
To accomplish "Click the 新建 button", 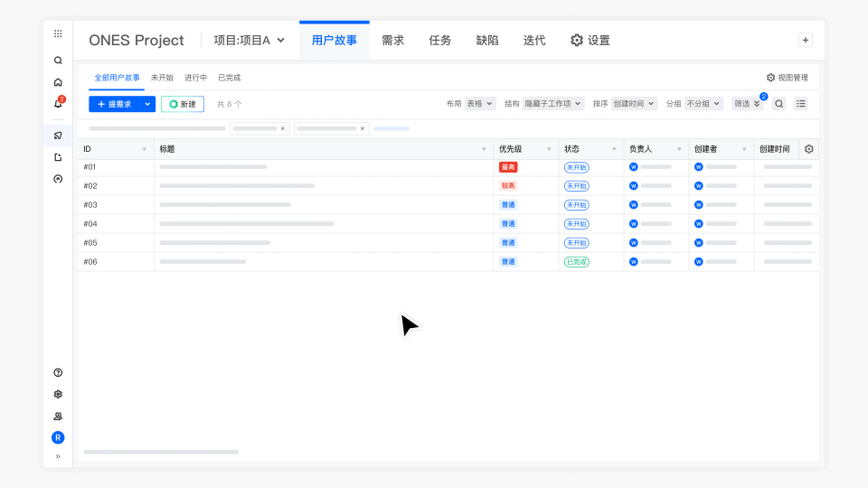I will click(183, 104).
